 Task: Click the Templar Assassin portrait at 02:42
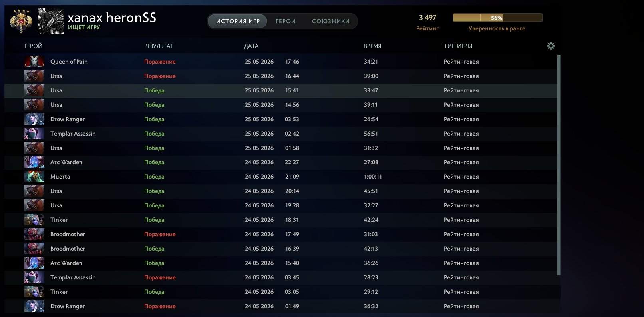pyautogui.click(x=34, y=134)
